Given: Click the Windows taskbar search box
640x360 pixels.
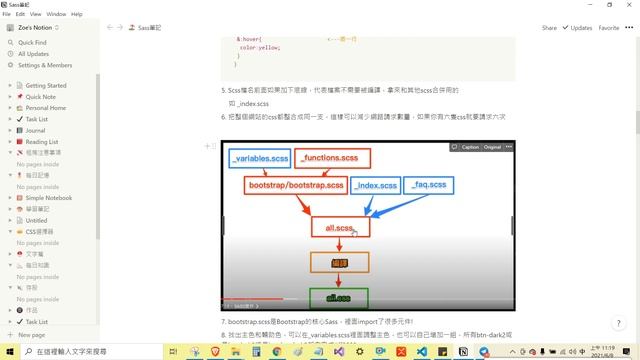Looking at the screenshot, I should pyautogui.click(x=91, y=351).
